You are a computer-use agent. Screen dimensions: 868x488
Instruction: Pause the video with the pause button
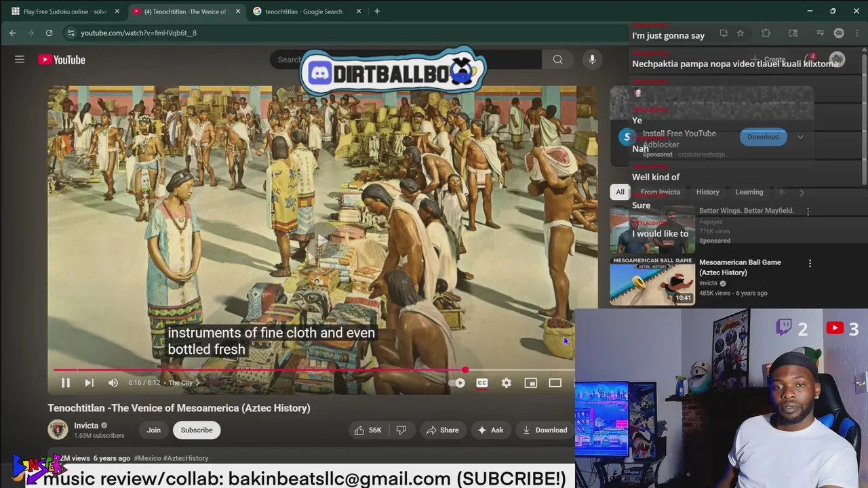click(66, 383)
